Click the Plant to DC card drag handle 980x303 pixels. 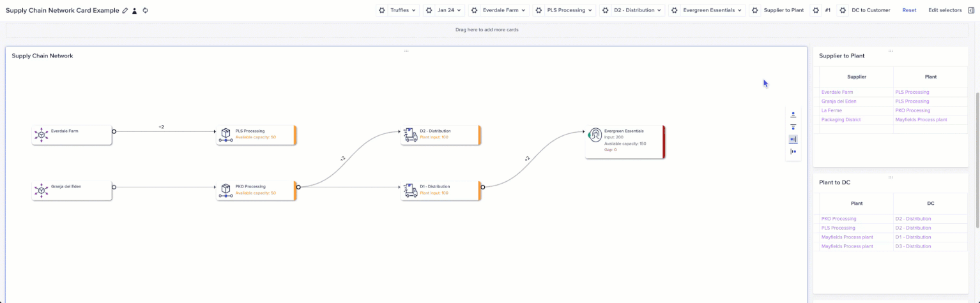[x=891, y=177]
